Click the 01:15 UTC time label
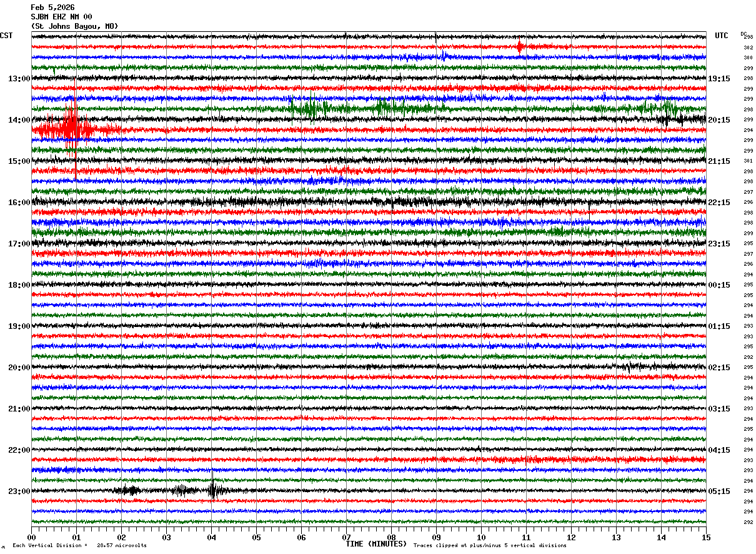Image resolution: width=756 pixels, height=554 pixels. point(719,326)
